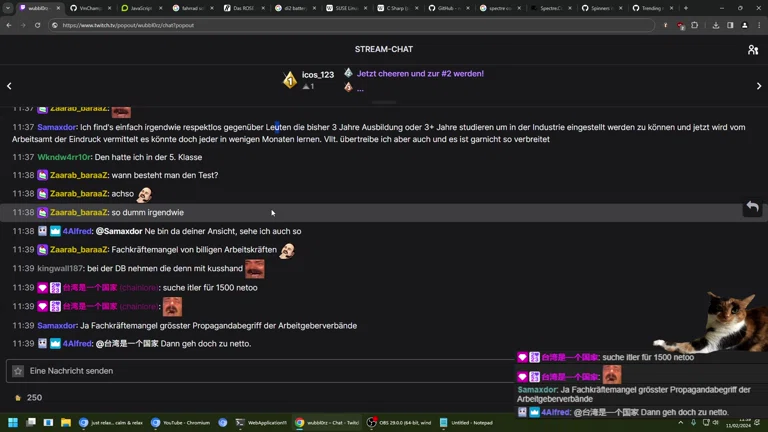This screenshot has width=768, height=432.
Task: Bookmark this page using star icon
Action: (665, 25)
